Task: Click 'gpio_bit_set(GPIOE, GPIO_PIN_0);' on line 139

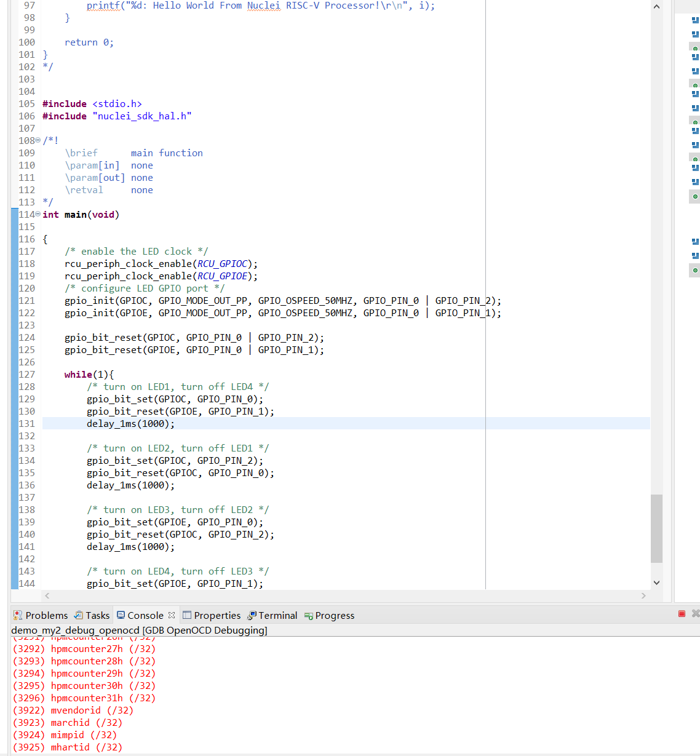Action: (175, 522)
